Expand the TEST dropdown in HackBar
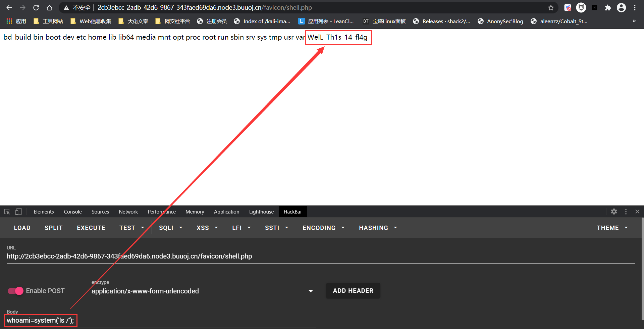 pyautogui.click(x=131, y=228)
